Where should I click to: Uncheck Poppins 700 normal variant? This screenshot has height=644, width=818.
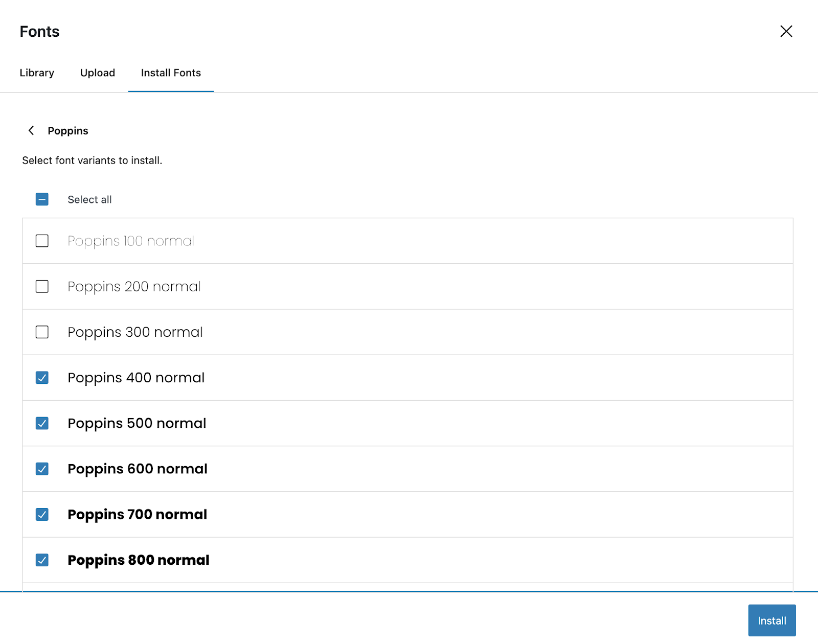pos(42,514)
